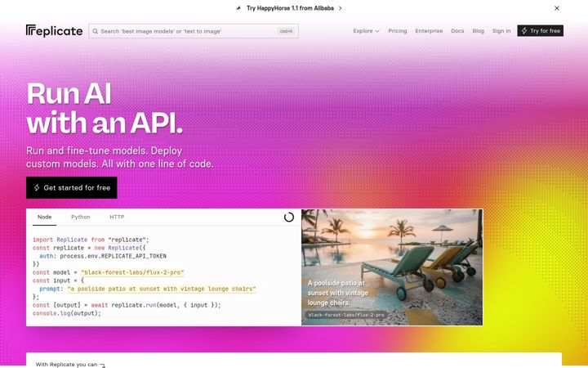
Task: Switch to the Python code tab
Action: click(x=81, y=217)
